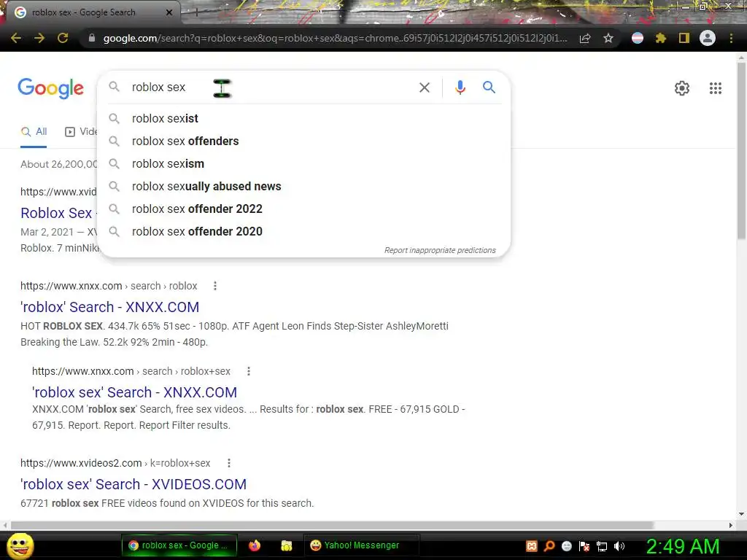Click inside the Google search box
Screen dimensions: 747x560
(x=271, y=87)
